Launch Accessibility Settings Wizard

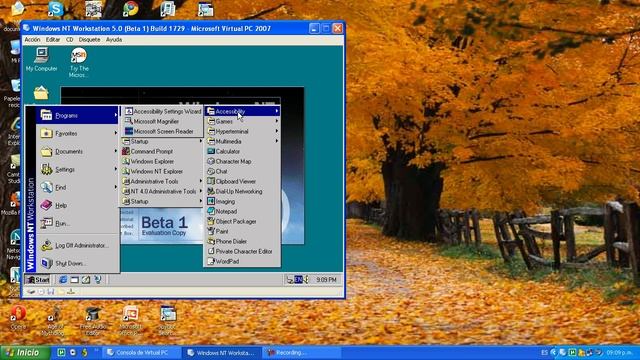tap(163, 111)
